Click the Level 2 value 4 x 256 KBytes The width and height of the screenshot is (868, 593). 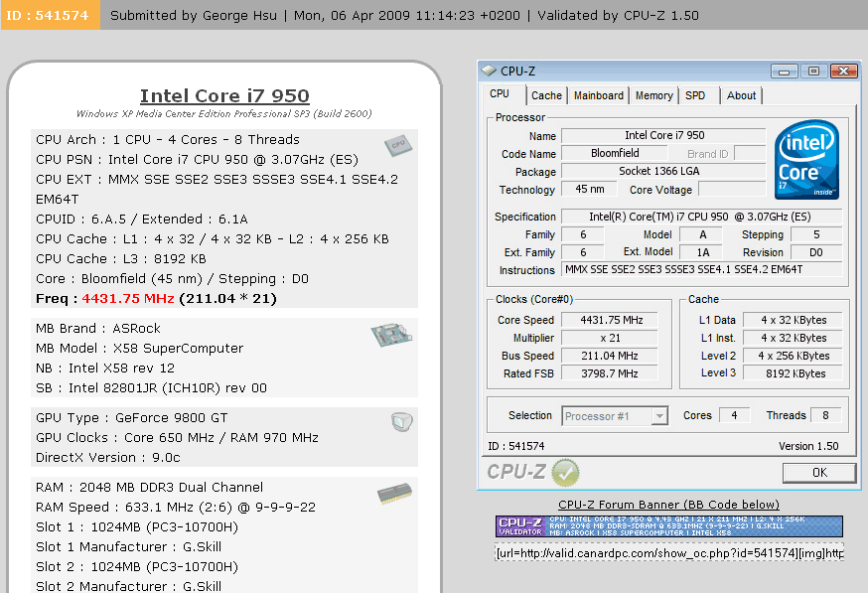click(794, 356)
